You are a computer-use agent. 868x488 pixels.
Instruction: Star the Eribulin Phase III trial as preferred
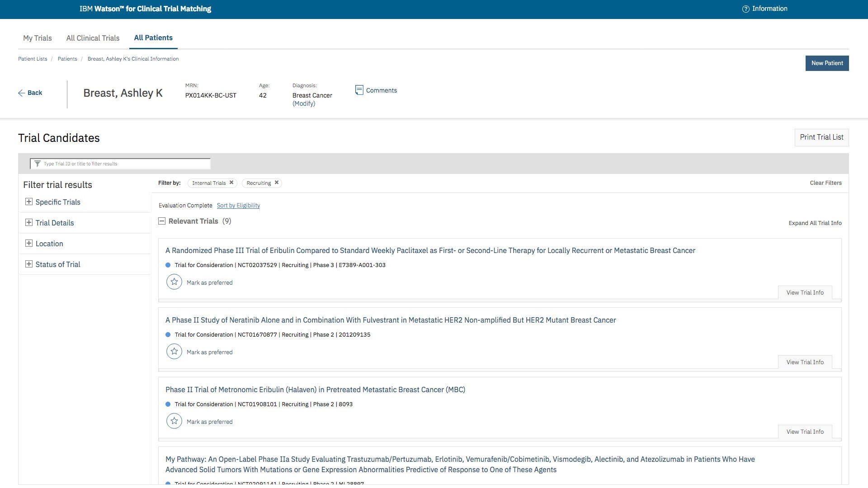[x=174, y=282]
